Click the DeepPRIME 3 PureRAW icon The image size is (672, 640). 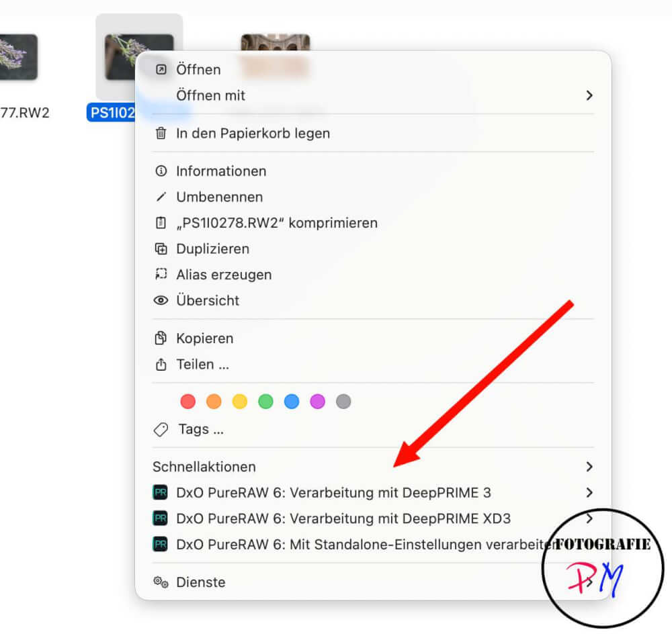pos(161,492)
